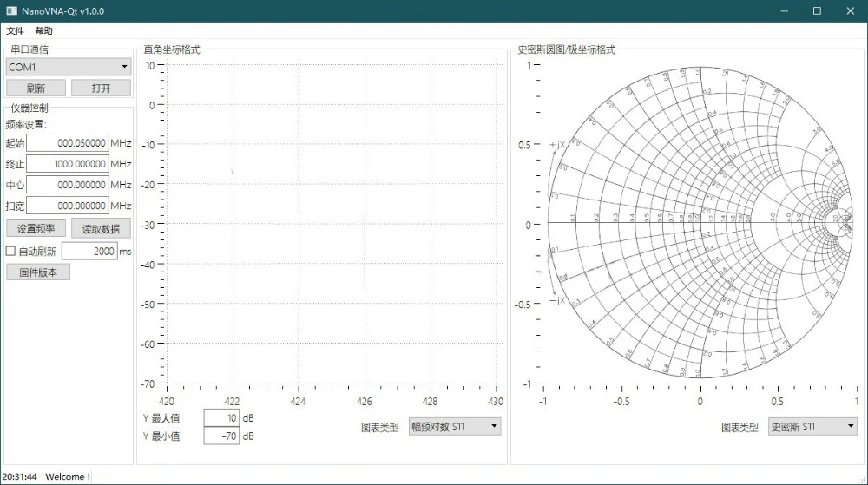Expand the COM1 serial port dropdown
The image size is (868, 485).
click(x=69, y=67)
